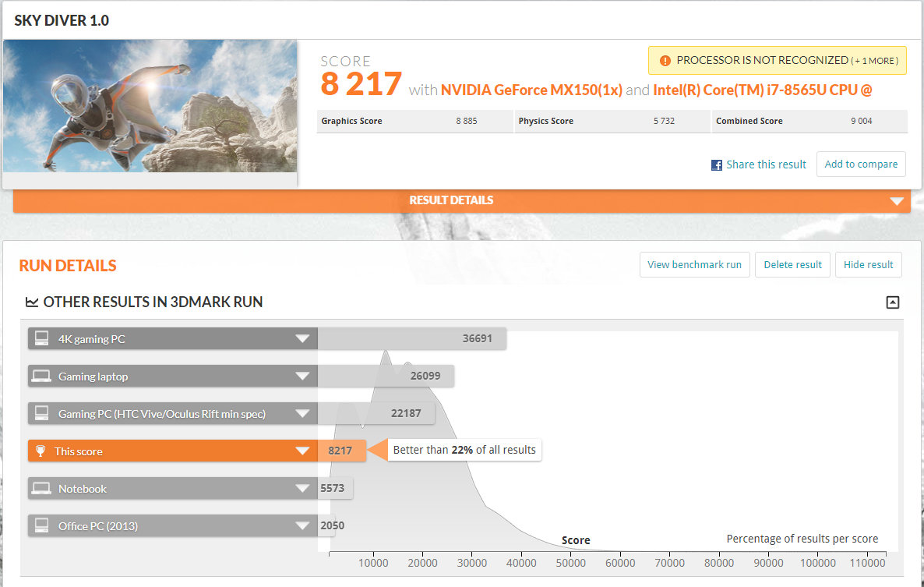The height and width of the screenshot is (587, 924).
Task: Click the 5573 Notebook score value
Action: point(333,488)
